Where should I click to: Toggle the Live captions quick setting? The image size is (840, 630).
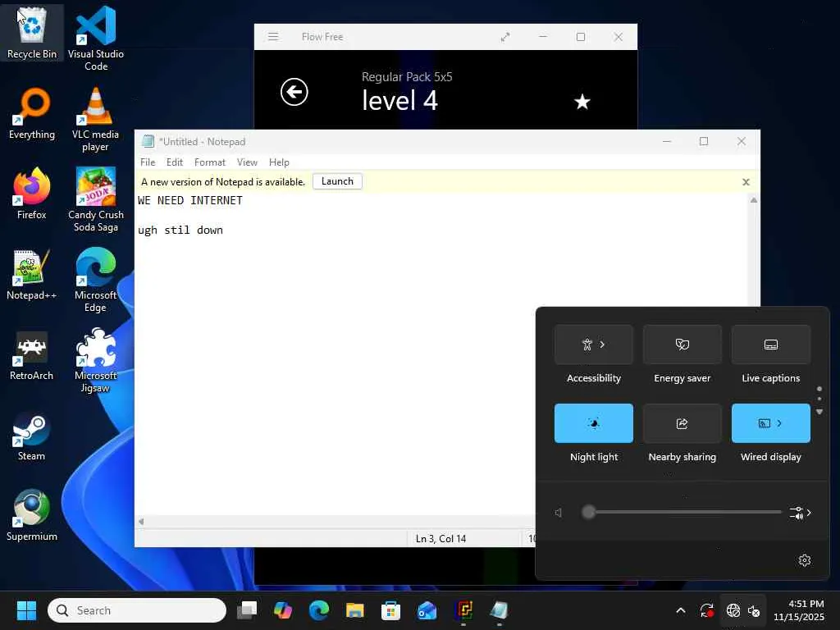pos(770,345)
